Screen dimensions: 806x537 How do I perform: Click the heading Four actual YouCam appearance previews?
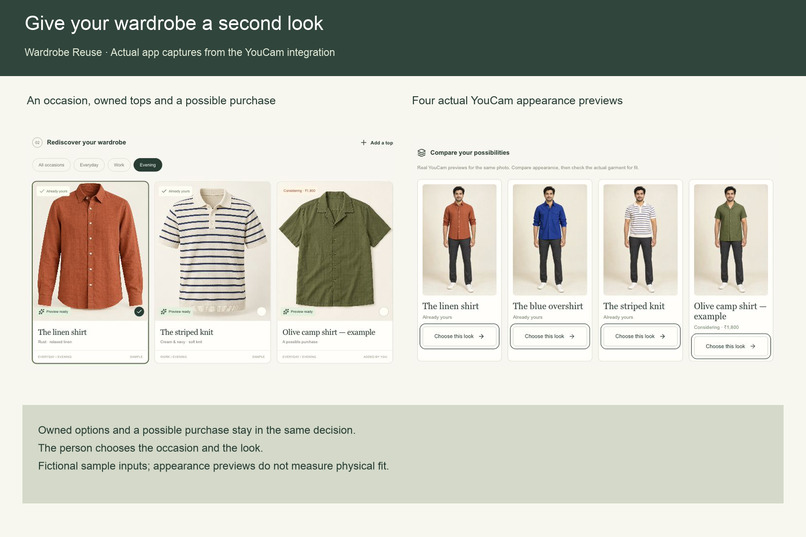(517, 101)
